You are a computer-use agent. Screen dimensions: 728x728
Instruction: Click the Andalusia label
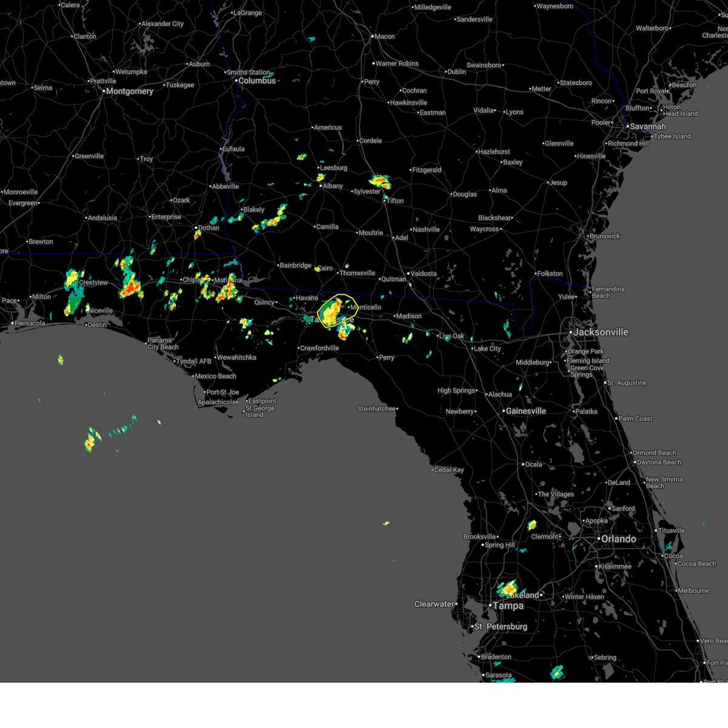coord(103,218)
